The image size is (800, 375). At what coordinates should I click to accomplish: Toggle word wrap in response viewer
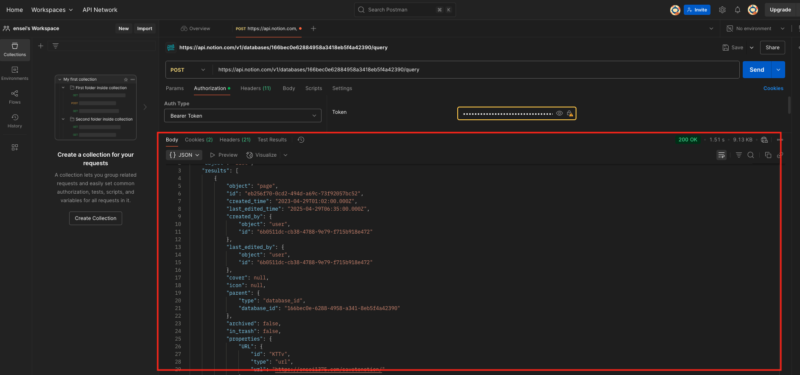point(721,155)
